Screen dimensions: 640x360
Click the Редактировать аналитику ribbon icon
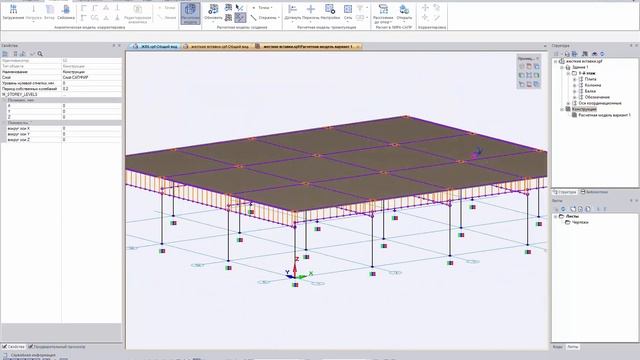click(x=138, y=13)
